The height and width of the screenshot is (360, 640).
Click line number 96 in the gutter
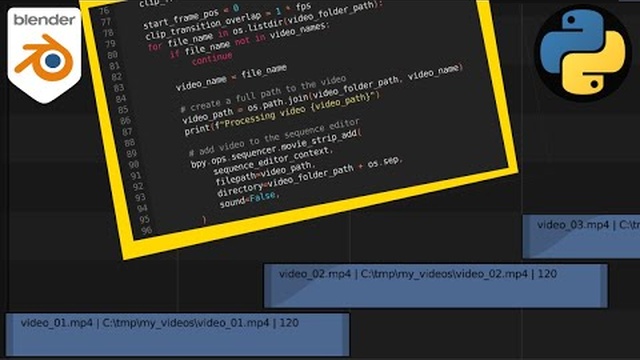[x=146, y=230]
